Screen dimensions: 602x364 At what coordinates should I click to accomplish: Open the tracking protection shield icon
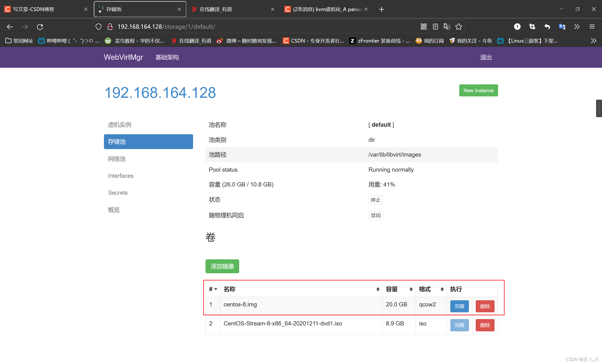click(x=99, y=27)
